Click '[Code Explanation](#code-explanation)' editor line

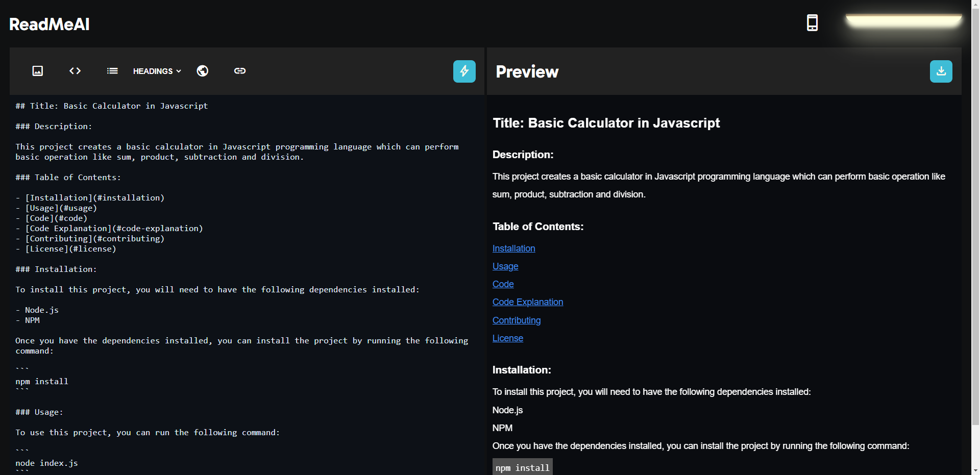[109, 229]
